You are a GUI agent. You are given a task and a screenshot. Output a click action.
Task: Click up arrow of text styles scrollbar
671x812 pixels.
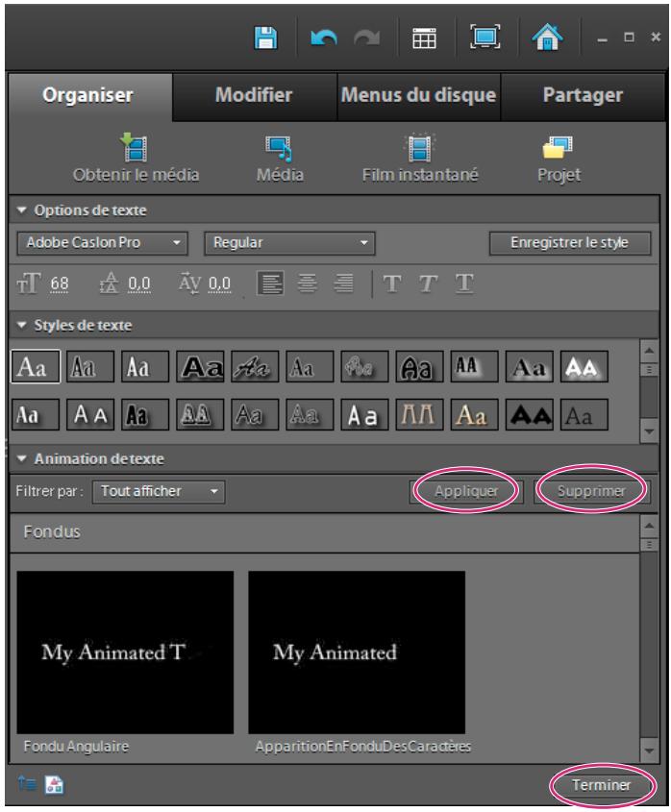649,351
